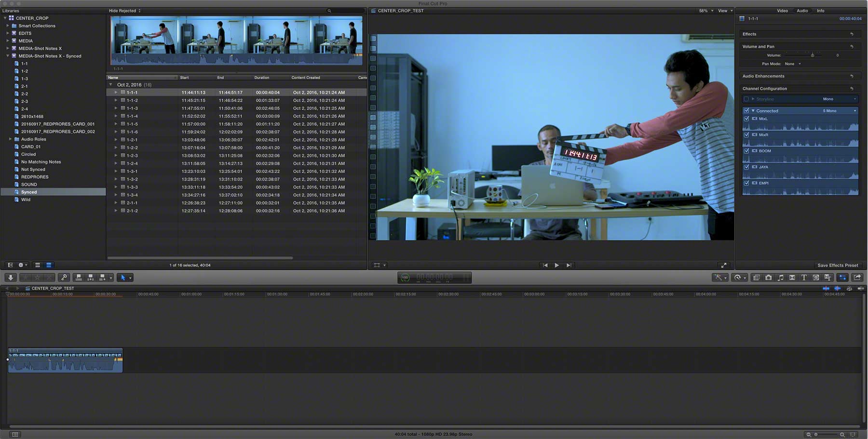Image resolution: width=868 pixels, height=439 pixels.
Task: Uncheck the JAYA audio channel
Action: pyautogui.click(x=746, y=167)
